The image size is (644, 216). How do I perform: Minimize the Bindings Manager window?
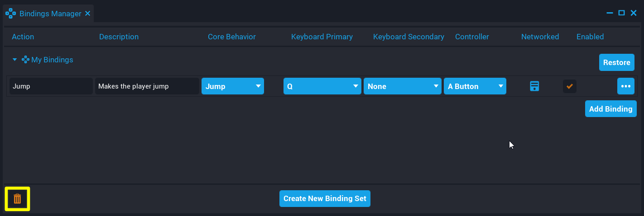pyautogui.click(x=610, y=13)
